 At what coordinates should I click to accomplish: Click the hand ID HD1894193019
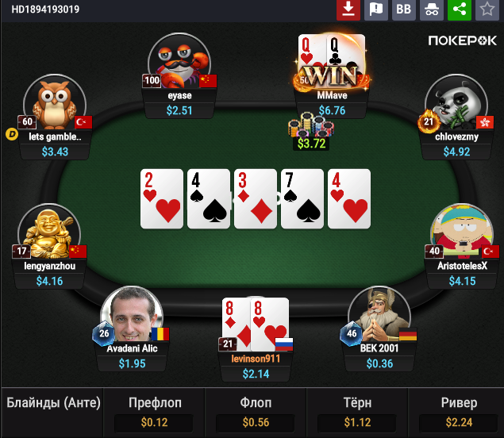pos(45,9)
